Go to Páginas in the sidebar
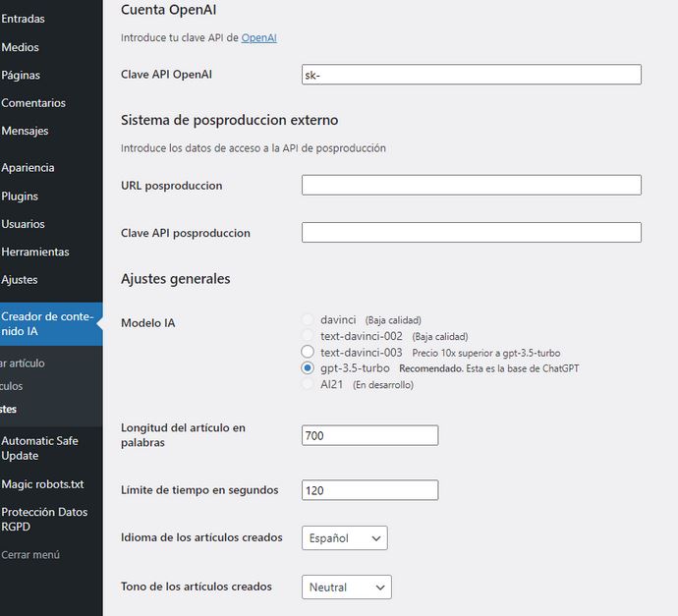Screen dimensions: 678x616 [x=21, y=75]
